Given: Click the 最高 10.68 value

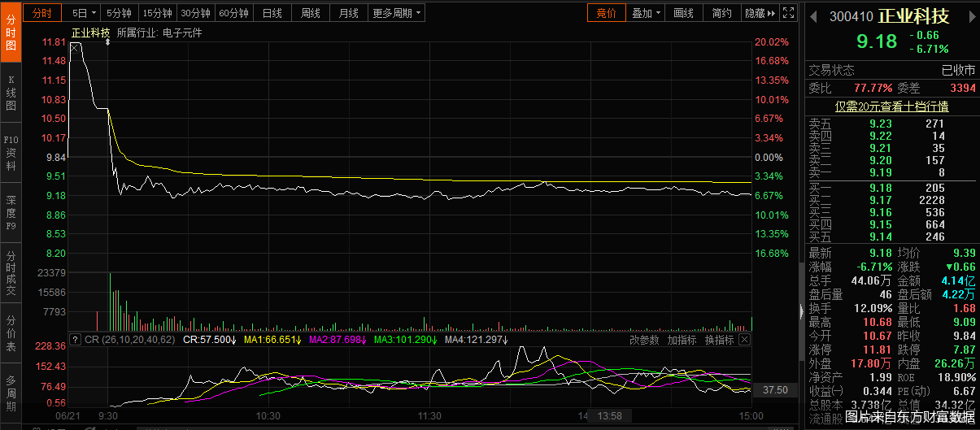Looking at the screenshot, I should coord(878,323).
